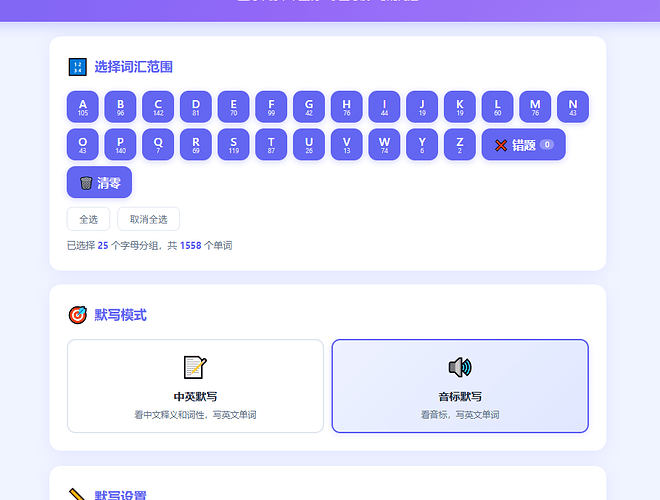Click the 1234 number icon beside 选择词汇范围
Viewport: 660px width, 500px height.
coord(77,67)
